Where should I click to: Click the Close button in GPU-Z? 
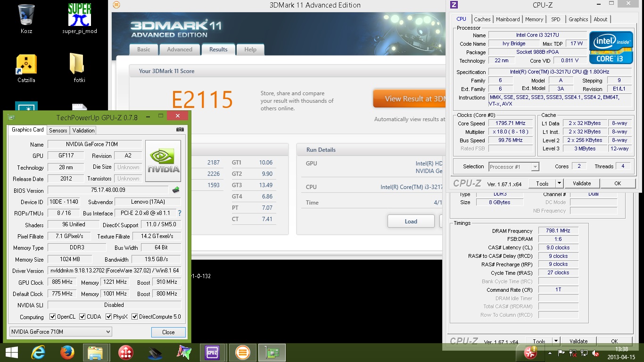(x=168, y=332)
